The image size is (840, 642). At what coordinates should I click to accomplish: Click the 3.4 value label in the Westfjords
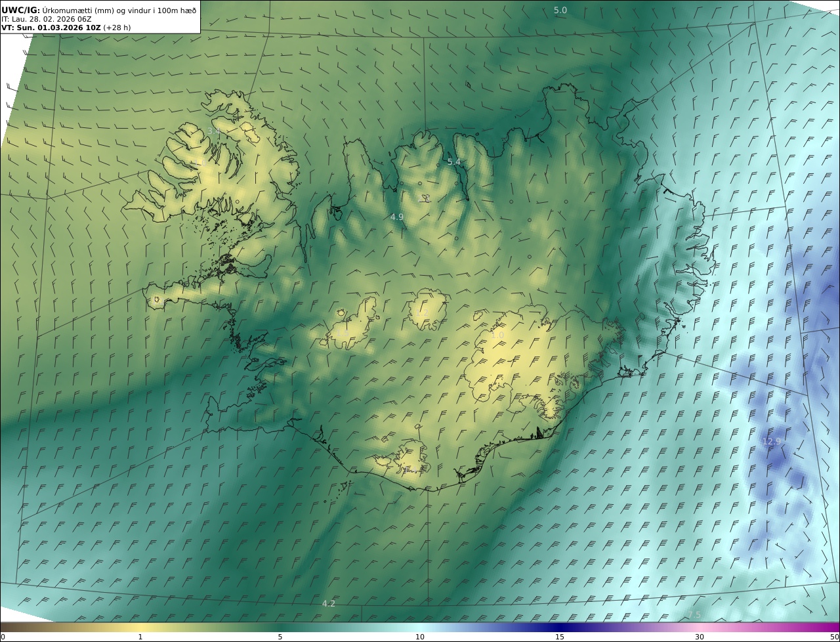click(x=214, y=131)
